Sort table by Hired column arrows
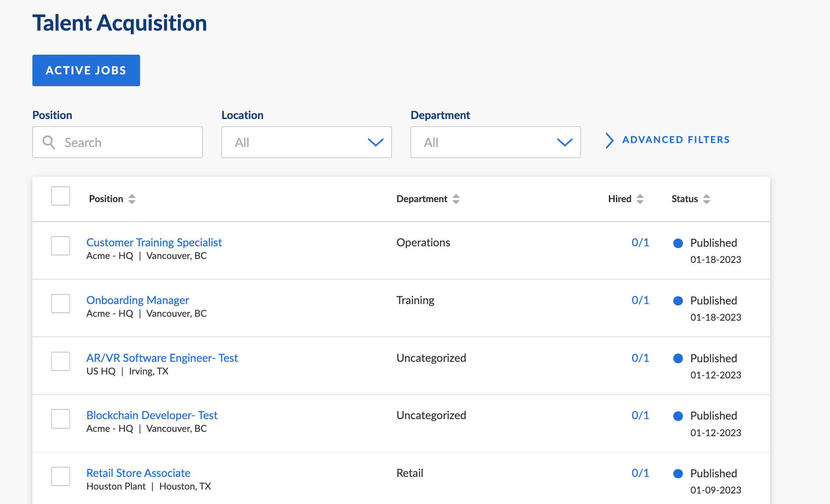 640,199
